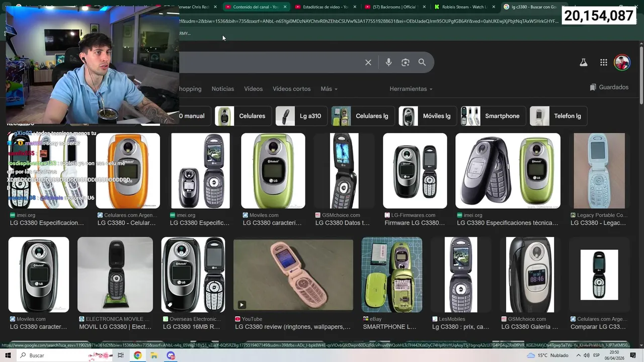Open link 'Firmware LG C3380...'
This screenshot has width=644, height=362.
[415, 223]
